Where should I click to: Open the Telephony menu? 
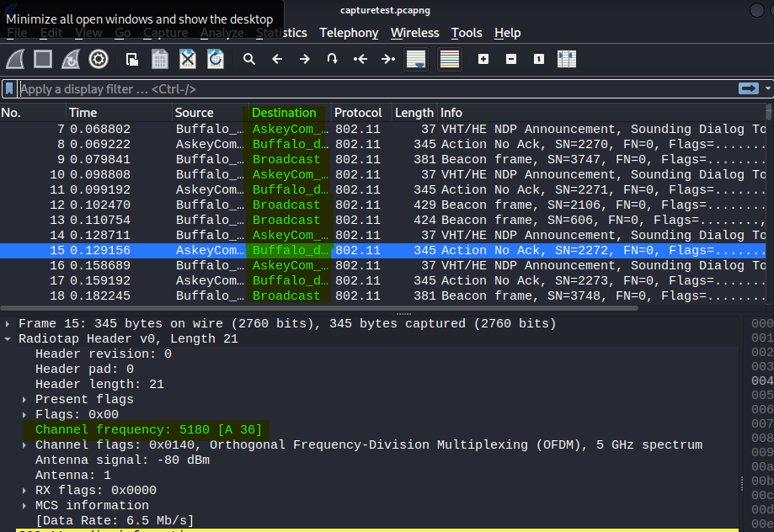tap(349, 33)
